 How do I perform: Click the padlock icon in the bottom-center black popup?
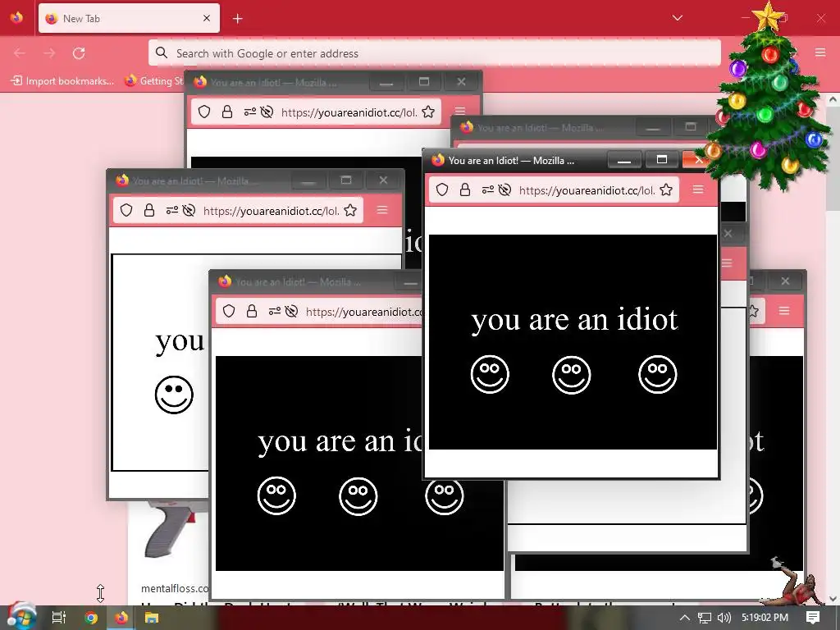tap(251, 311)
